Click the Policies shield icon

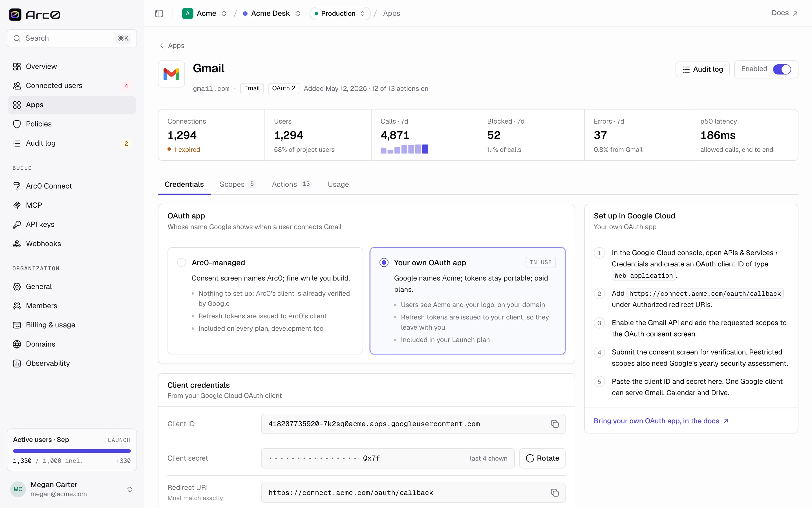(17, 124)
